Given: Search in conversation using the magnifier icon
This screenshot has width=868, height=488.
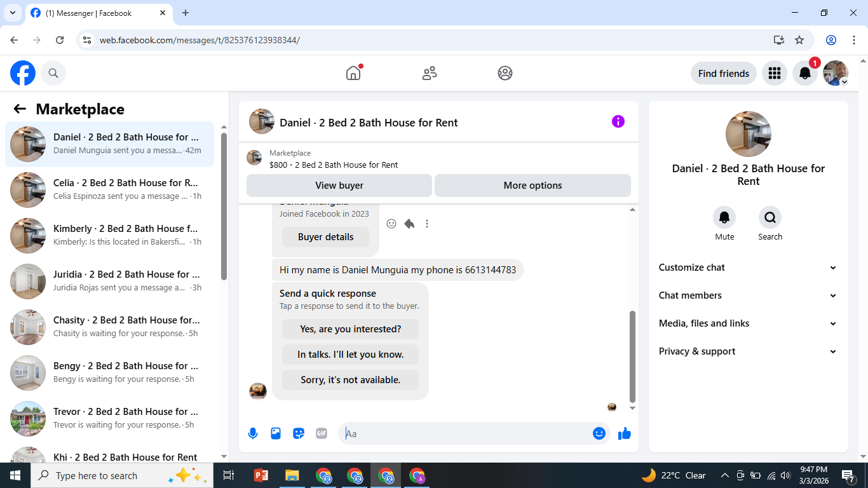Looking at the screenshot, I should click(770, 217).
